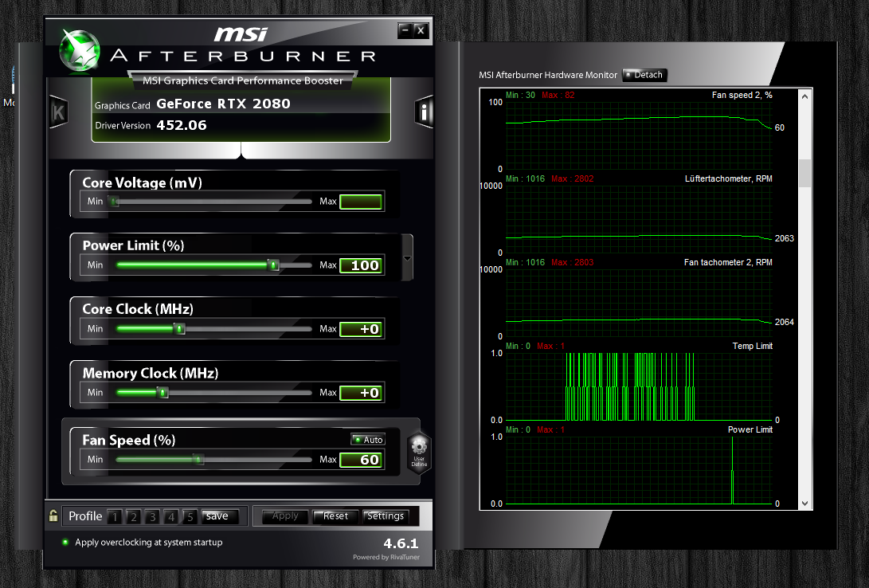Detach the Hardware Monitor window
This screenshot has width=869, height=588.
[x=644, y=75]
